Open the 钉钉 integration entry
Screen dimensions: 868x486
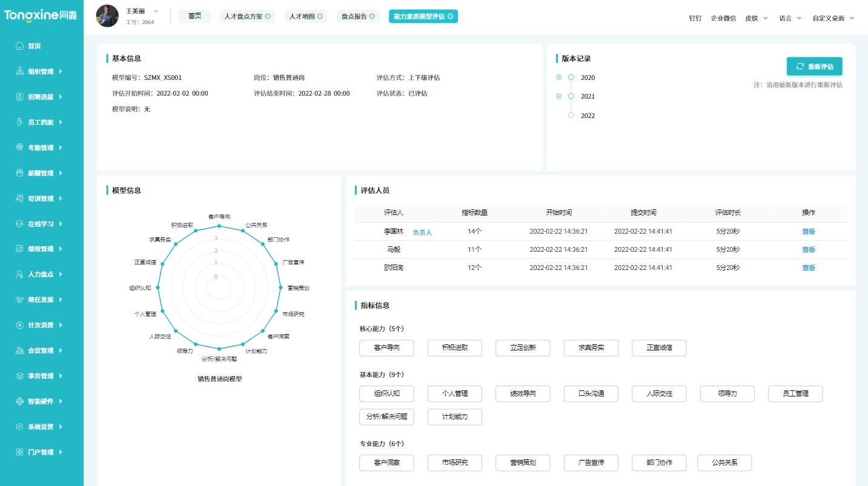(x=694, y=18)
